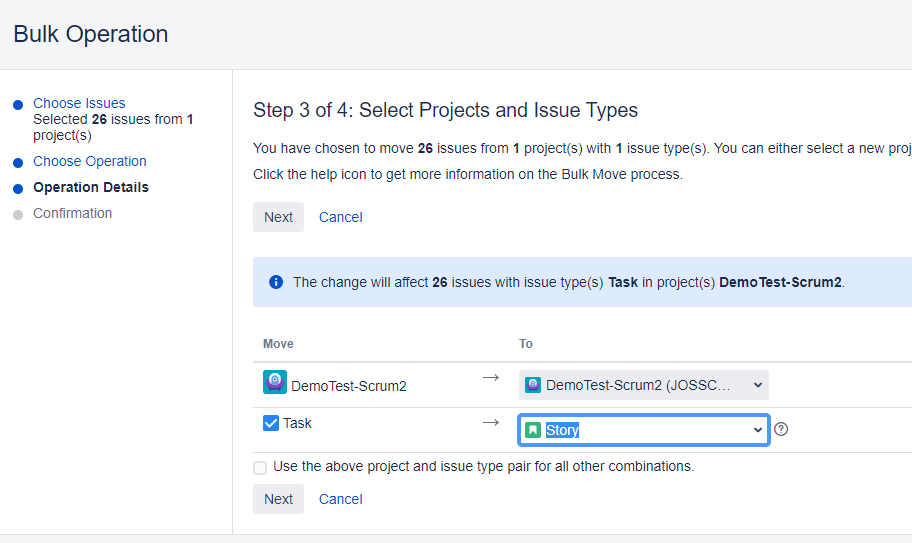The image size is (912, 543).
Task: Open the destination project dropdown
Action: point(643,385)
